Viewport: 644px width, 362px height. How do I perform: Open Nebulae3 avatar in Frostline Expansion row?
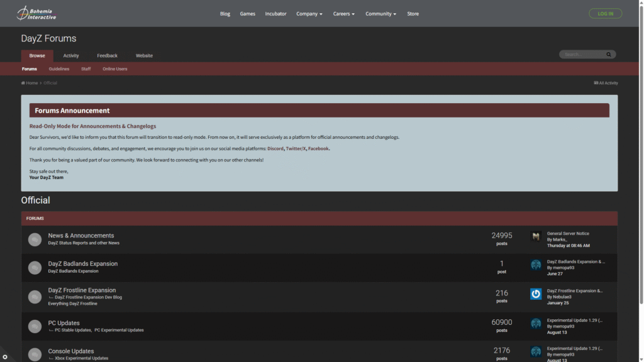coord(536,294)
